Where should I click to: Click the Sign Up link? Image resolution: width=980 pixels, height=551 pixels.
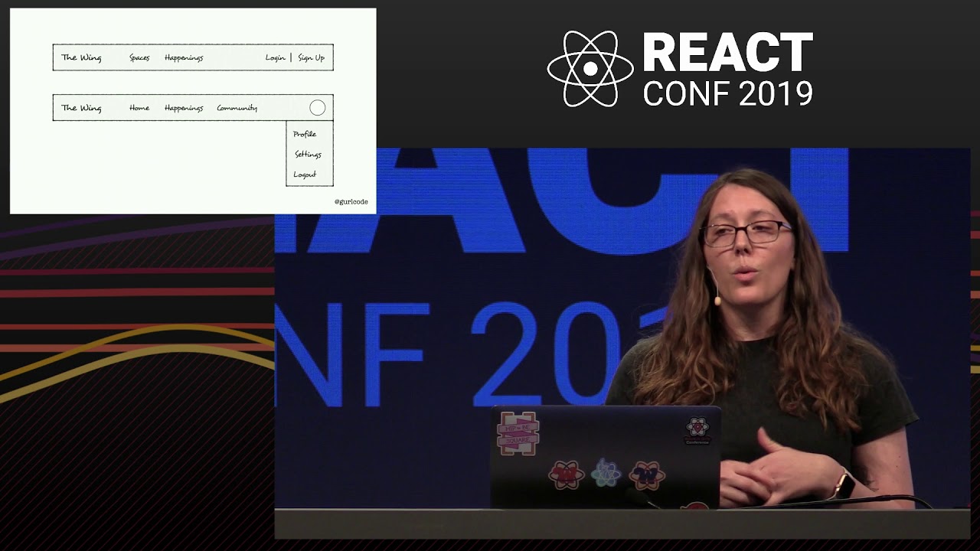(309, 57)
